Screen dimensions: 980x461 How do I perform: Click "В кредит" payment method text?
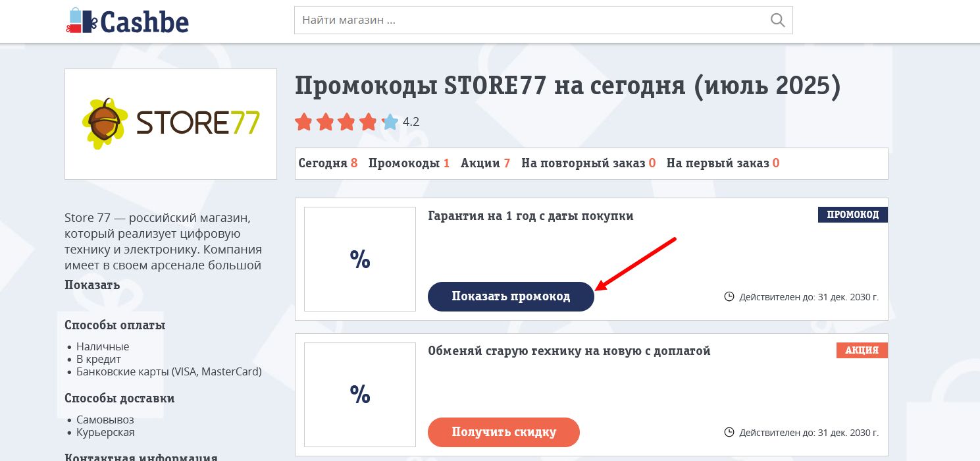[x=99, y=359]
